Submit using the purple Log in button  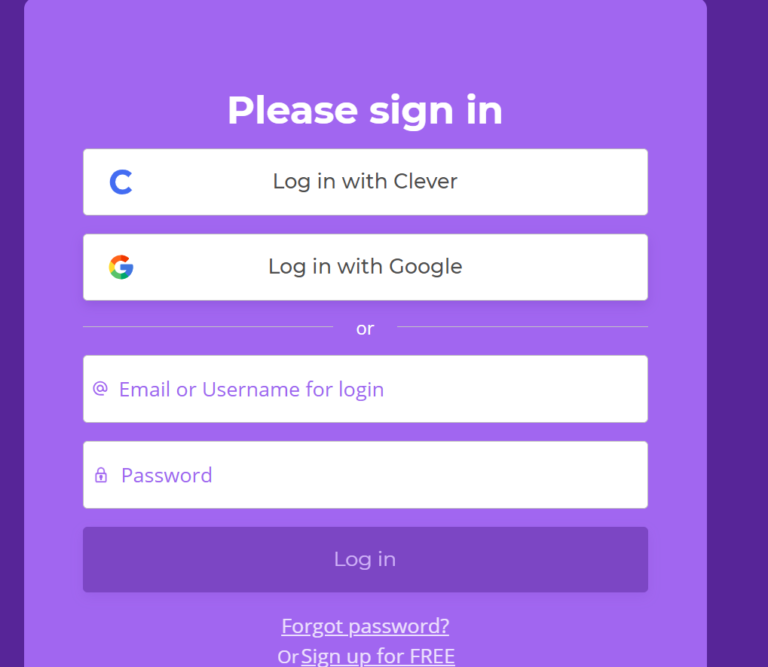click(365, 559)
